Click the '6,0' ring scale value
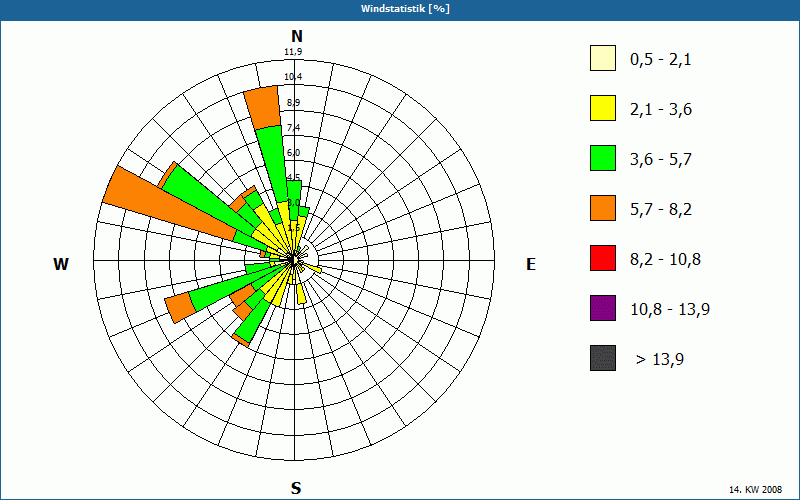The width and height of the screenshot is (800, 500). [x=293, y=153]
